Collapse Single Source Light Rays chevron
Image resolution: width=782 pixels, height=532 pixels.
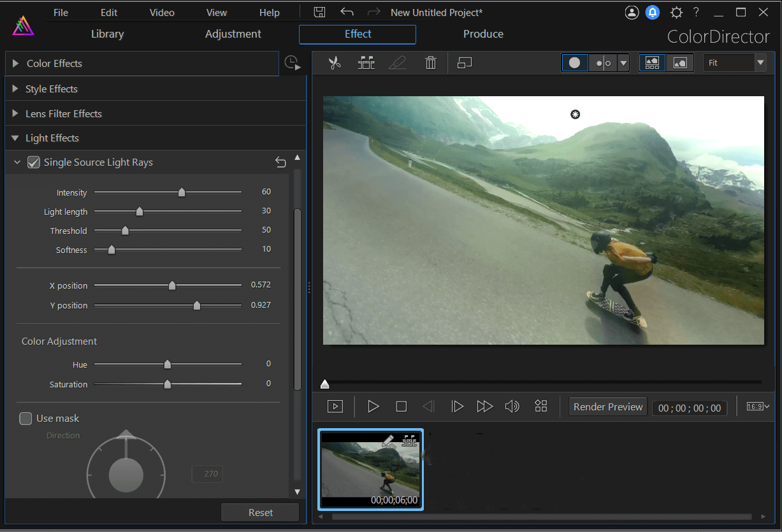(17, 162)
